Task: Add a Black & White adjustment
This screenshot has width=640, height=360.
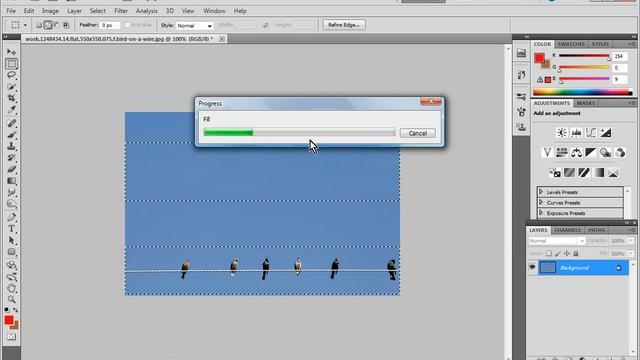Action: (591, 153)
